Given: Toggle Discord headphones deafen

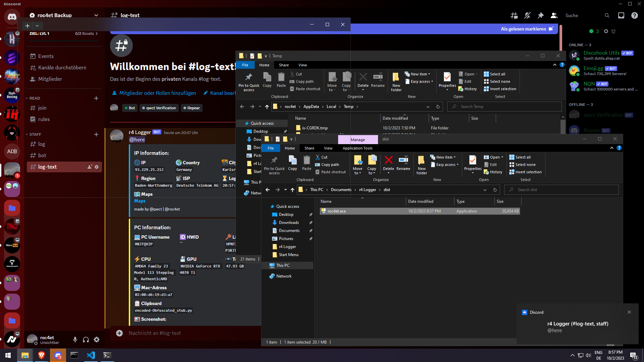Looking at the screenshot, I should 86,340.
